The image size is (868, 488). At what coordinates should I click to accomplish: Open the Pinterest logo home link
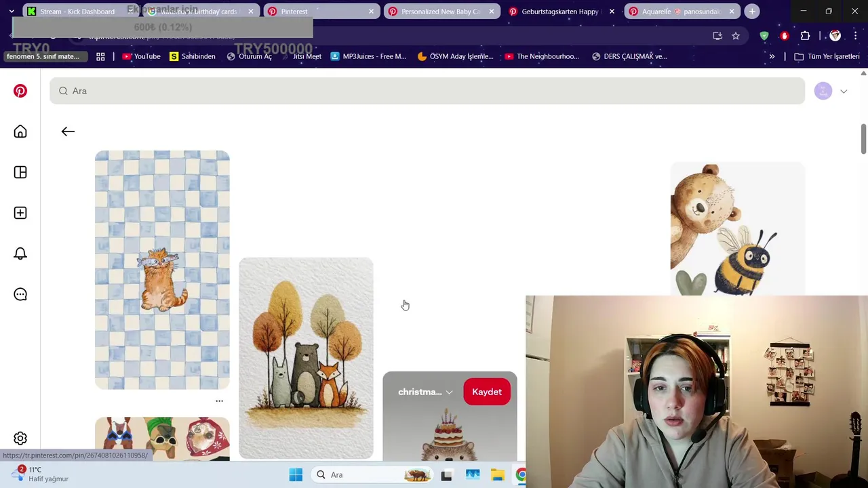point(20,91)
